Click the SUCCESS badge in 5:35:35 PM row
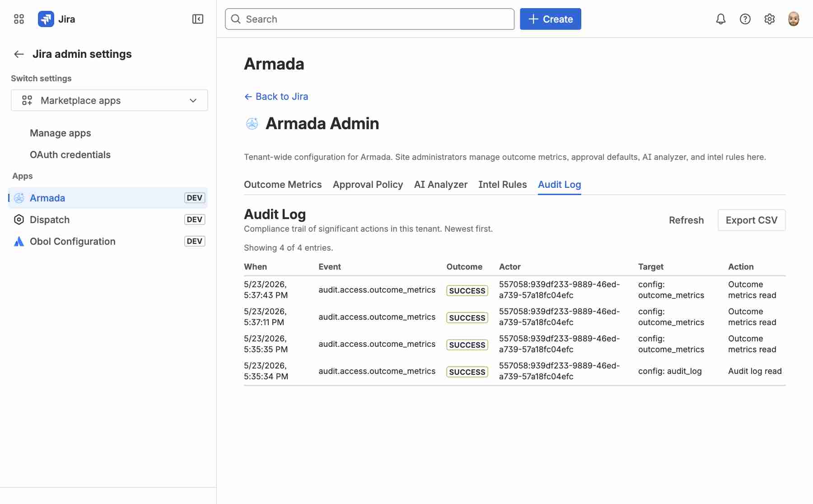Viewport: 813px width, 504px height. tap(467, 345)
